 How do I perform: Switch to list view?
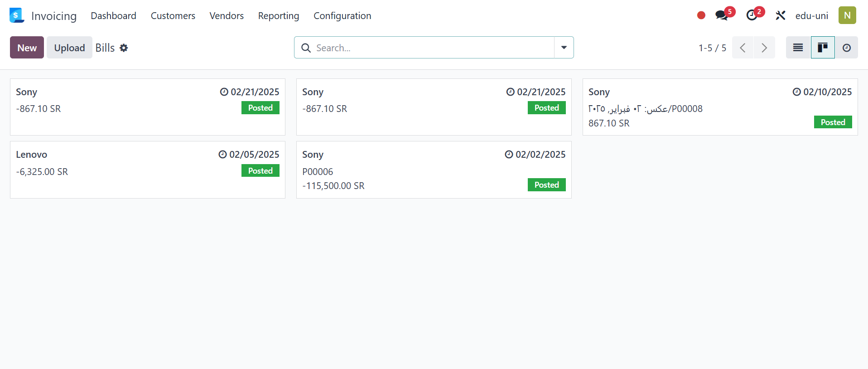pyautogui.click(x=798, y=48)
